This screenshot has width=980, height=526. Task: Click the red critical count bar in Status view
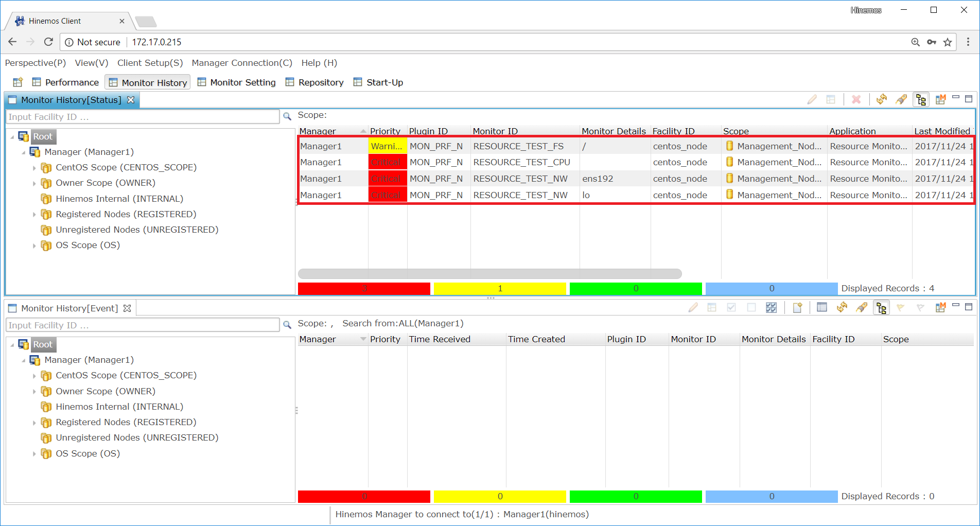[x=364, y=289]
